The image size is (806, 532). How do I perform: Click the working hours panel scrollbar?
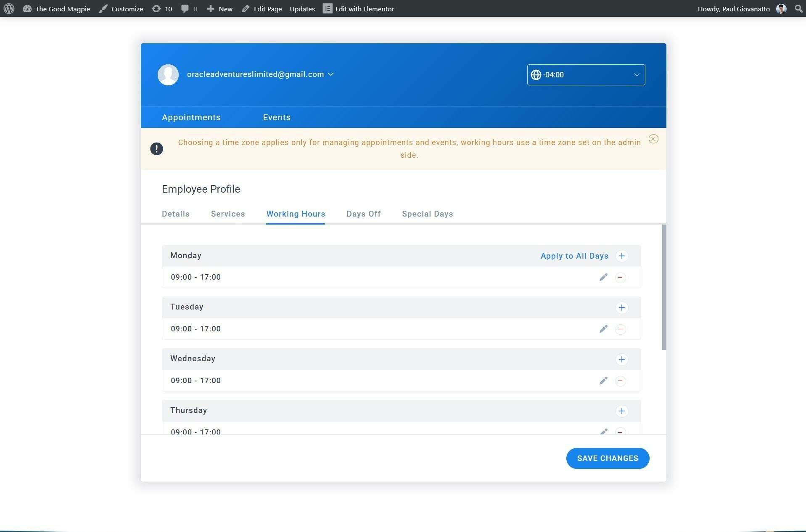click(x=664, y=287)
